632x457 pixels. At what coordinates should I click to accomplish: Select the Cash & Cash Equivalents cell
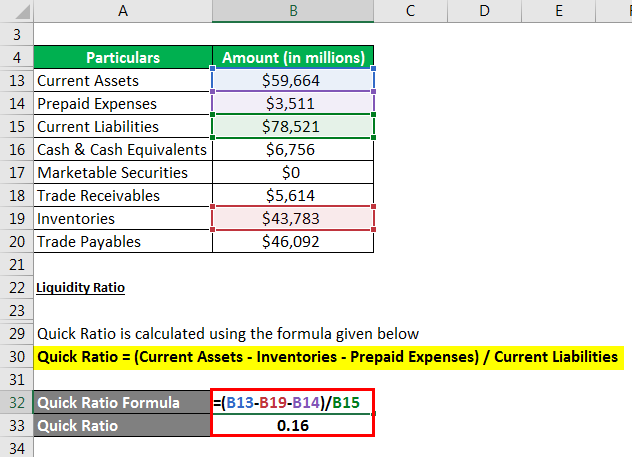[x=123, y=149]
